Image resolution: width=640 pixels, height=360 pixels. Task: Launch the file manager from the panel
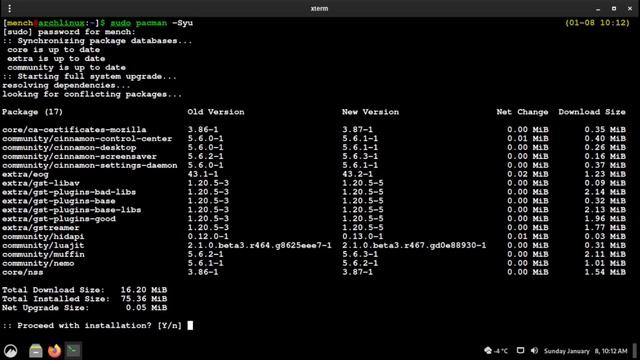pos(36,351)
